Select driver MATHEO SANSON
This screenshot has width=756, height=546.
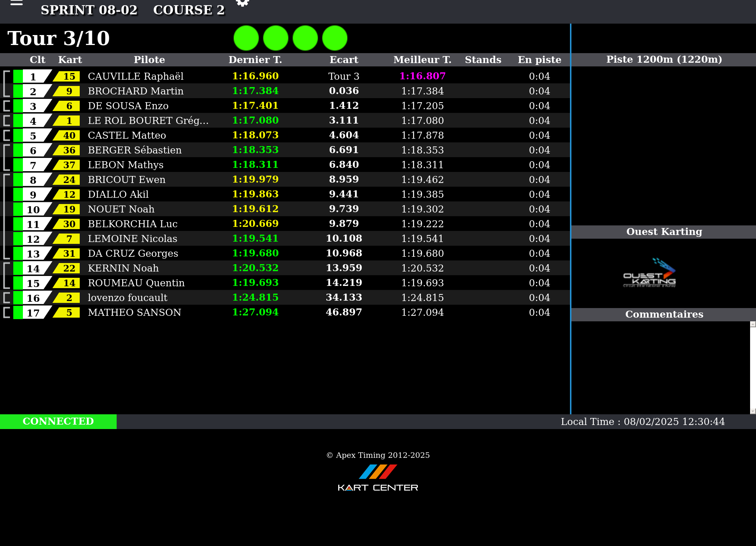(134, 312)
